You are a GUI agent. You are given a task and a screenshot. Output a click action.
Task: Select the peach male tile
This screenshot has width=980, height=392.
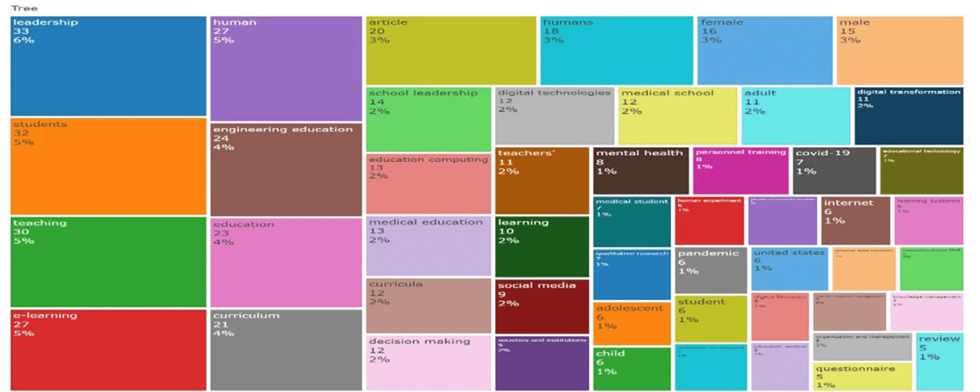899,50
